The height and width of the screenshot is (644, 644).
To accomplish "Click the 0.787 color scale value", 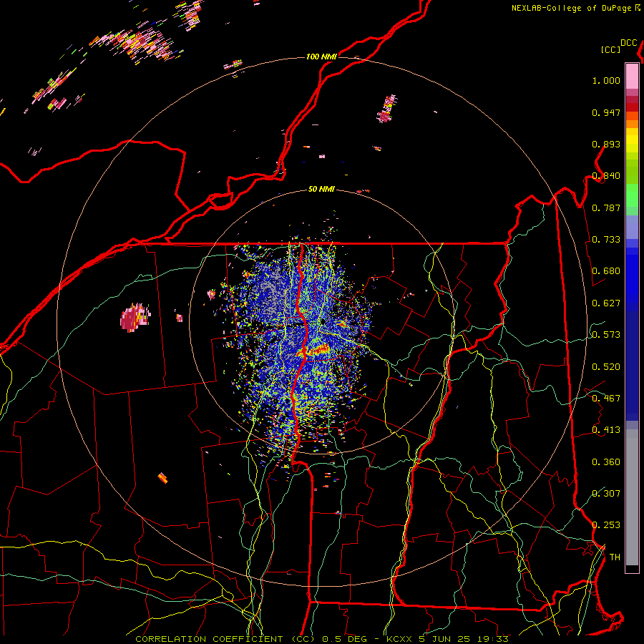I will click(x=606, y=208).
